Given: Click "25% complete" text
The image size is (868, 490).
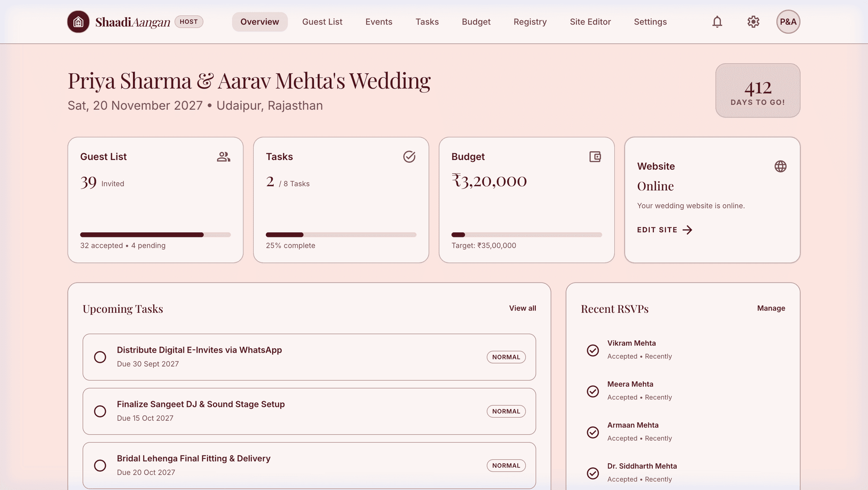Looking at the screenshot, I should click(290, 245).
